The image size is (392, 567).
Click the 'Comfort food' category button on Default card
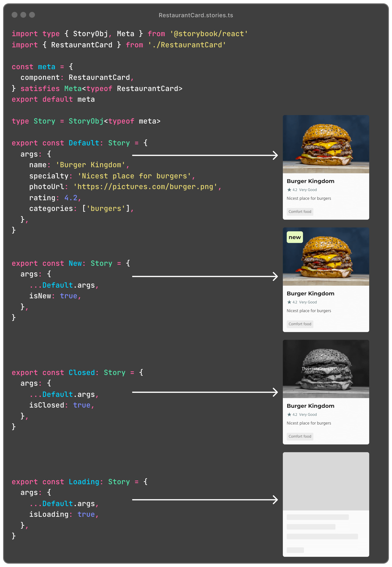(300, 212)
